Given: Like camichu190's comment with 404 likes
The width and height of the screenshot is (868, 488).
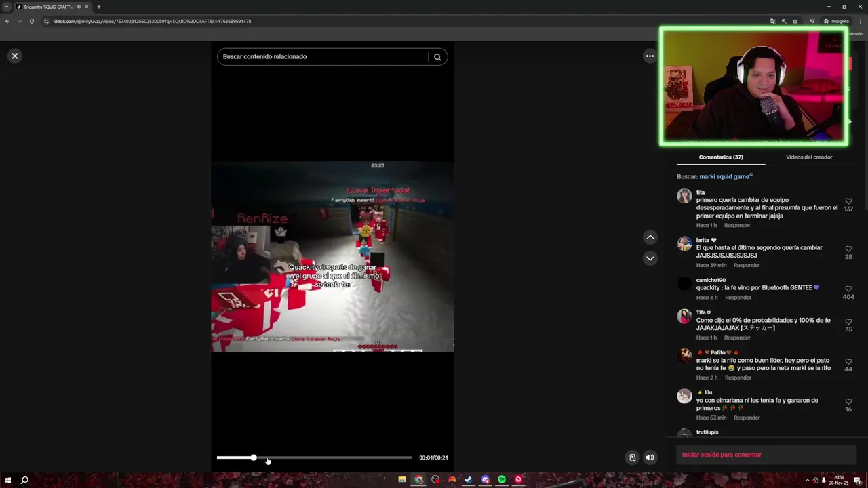Looking at the screenshot, I should (848, 289).
